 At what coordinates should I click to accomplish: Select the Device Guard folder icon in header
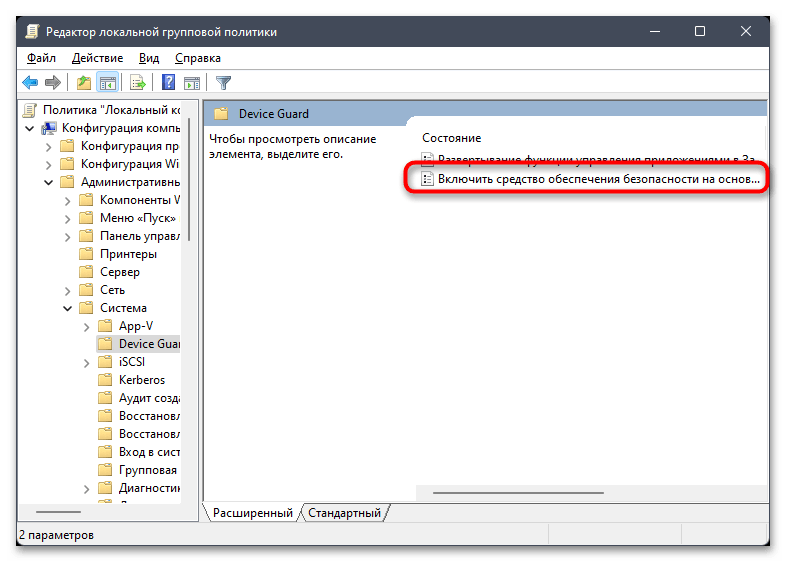pyautogui.click(x=221, y=114)
